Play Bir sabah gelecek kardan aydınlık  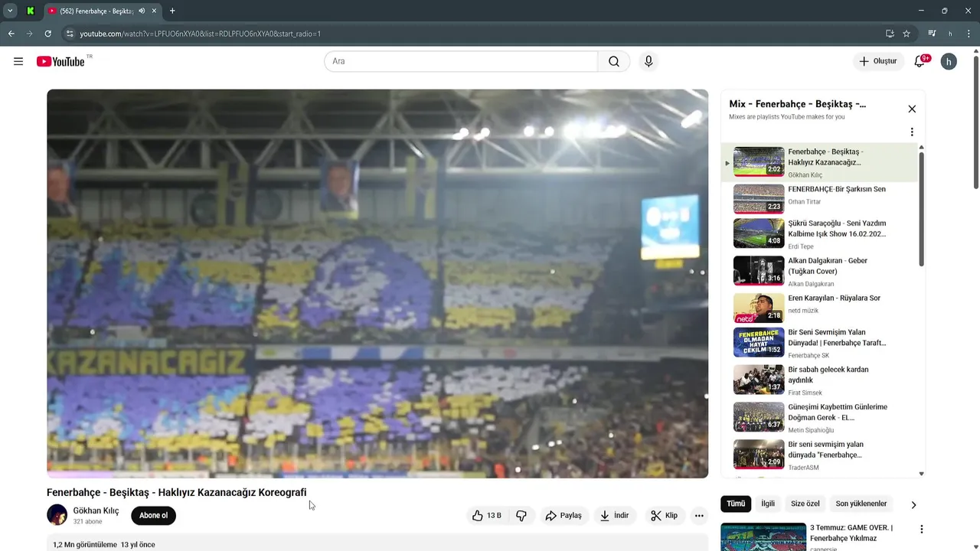pyautogui.click(x=819, y=380)
